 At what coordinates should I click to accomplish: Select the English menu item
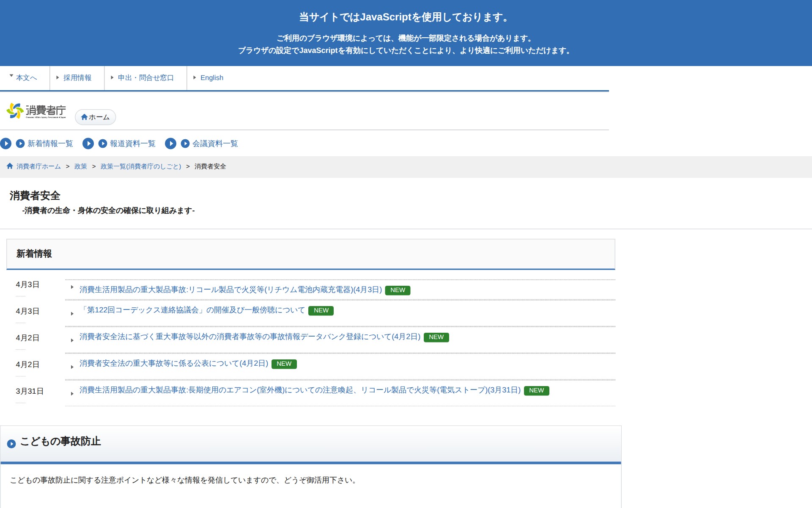[212, 77]
